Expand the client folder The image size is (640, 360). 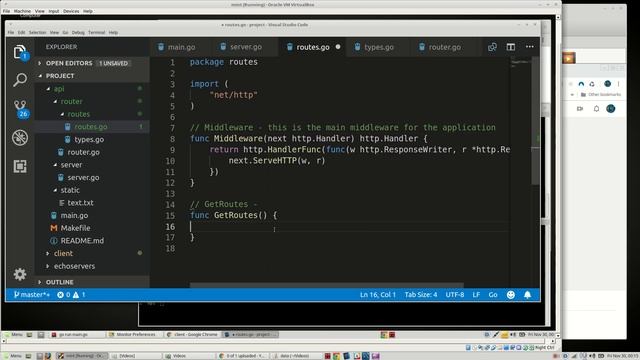click(x=63, y=253)
